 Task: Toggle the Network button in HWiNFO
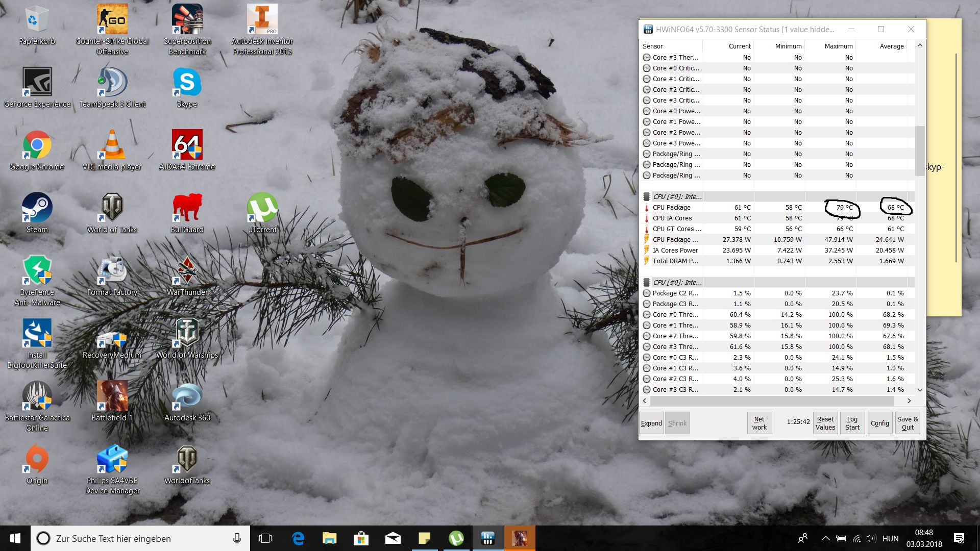(759, 423)
